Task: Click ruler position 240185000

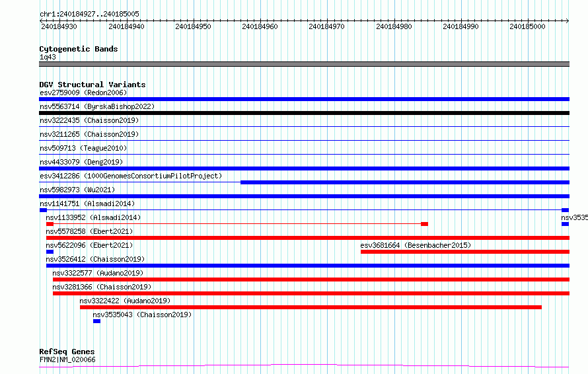Action: [527, 26]
